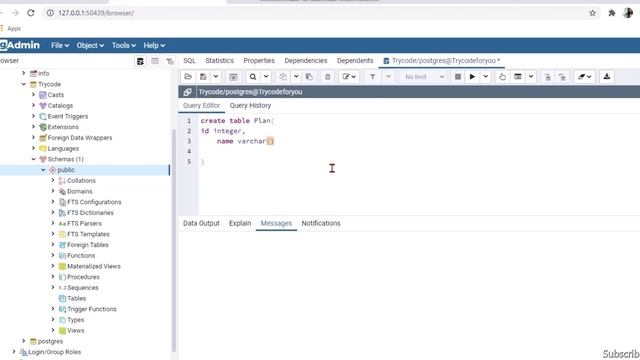Viewport: 640px width, 360px height.
Task: Open the filter options dropdown arrow
Action: 388,77
